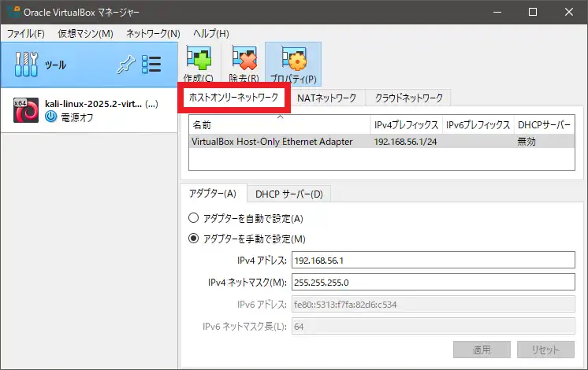This screenshot has width=588, height=370.
Task: Click the Tools (ツール) label
Action: tap(55, 65)
